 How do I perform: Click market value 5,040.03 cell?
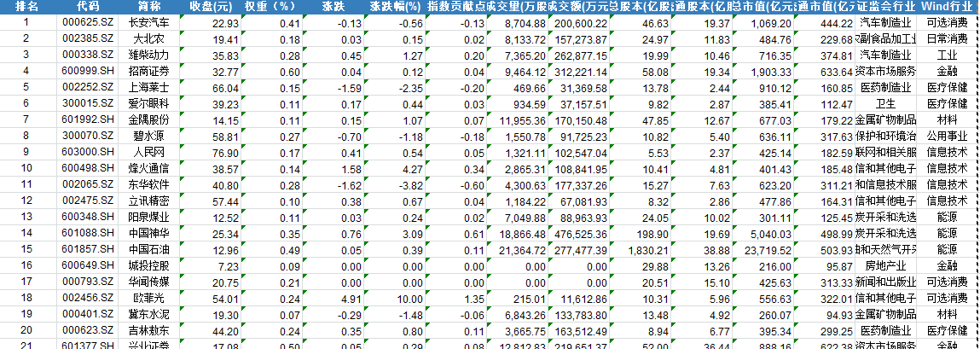point(763,233)
